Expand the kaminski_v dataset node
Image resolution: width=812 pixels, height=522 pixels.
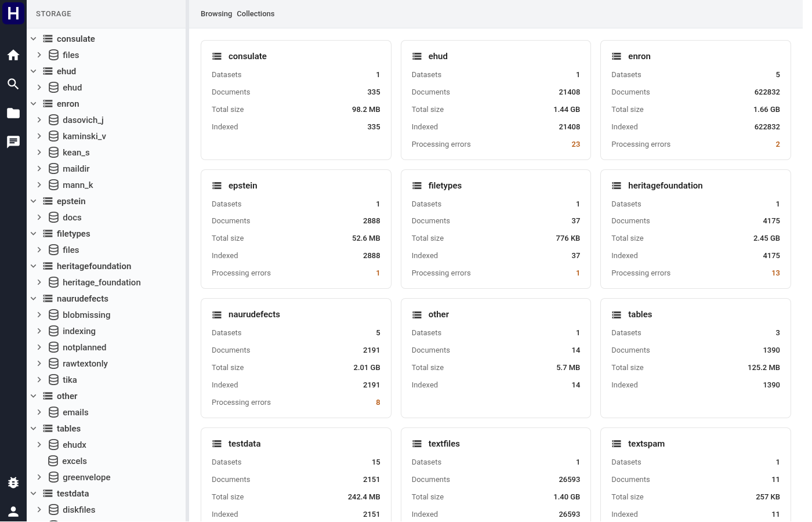click(x=39, y=136)
